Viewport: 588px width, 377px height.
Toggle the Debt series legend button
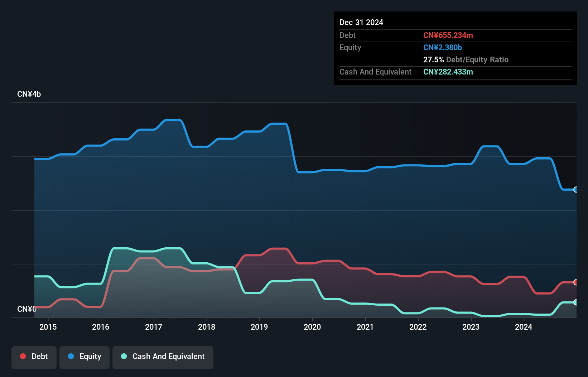pos(34,357)
